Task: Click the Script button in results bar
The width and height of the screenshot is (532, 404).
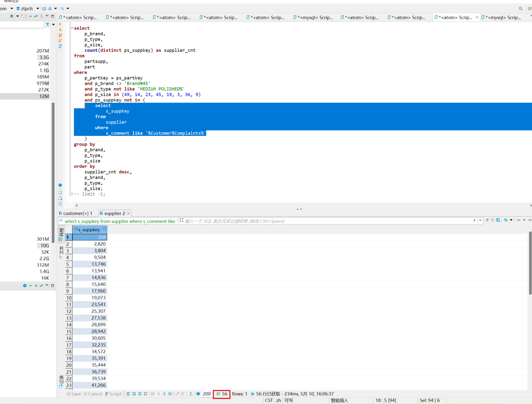Action: pyautogui.click(x=113, y=394)
